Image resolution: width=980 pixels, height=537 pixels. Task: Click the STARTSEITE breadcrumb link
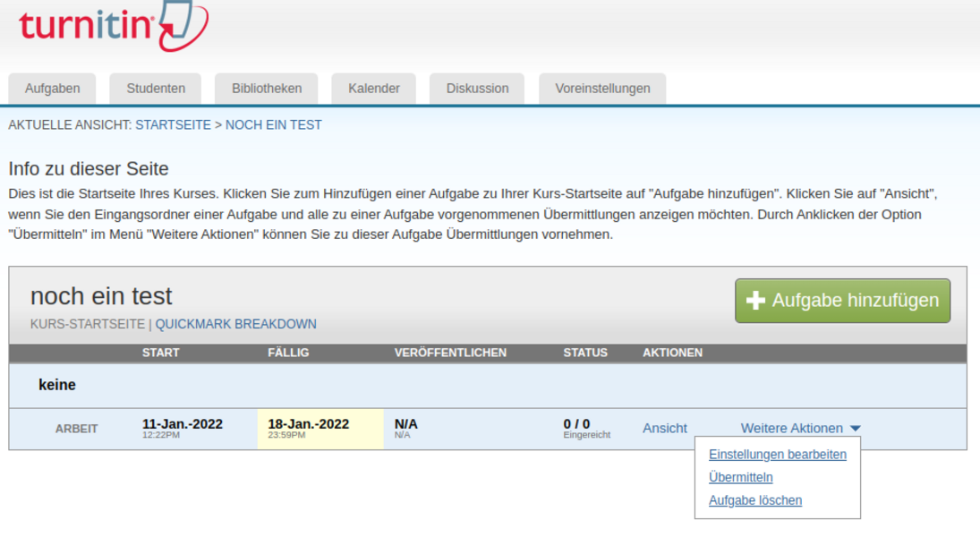tap(173, 125)
